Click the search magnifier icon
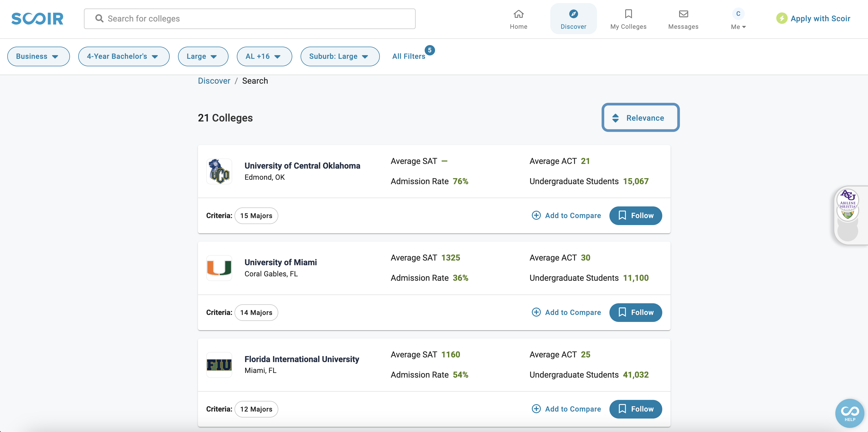 (x=99, y=19)
